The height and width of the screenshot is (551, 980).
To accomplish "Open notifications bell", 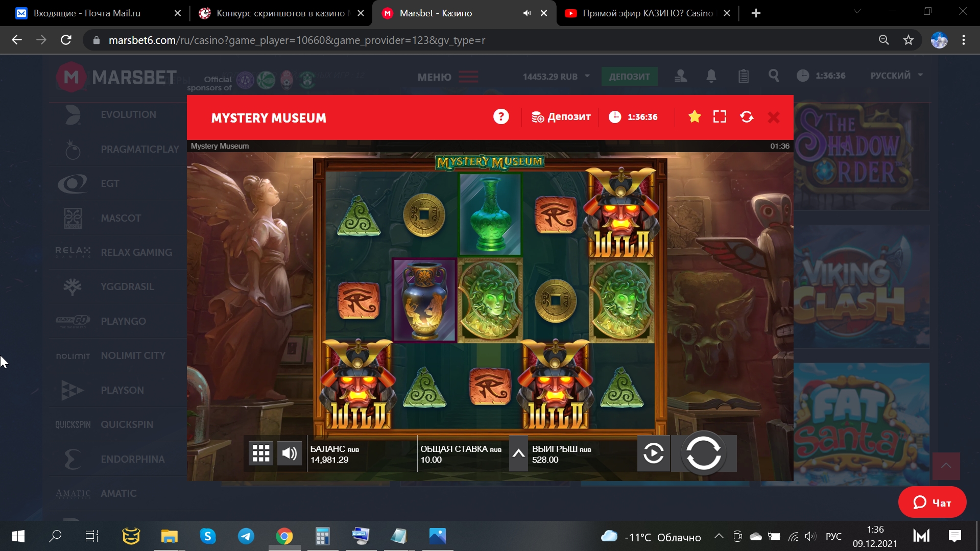I will point(711,76).
